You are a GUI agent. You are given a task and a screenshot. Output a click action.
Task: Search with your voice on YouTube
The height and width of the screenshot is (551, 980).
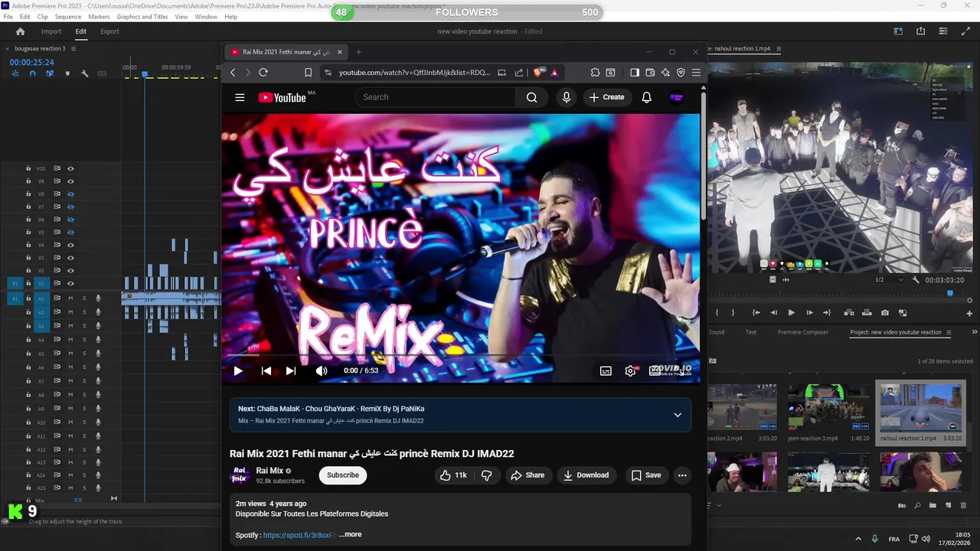tap(567, 97)
